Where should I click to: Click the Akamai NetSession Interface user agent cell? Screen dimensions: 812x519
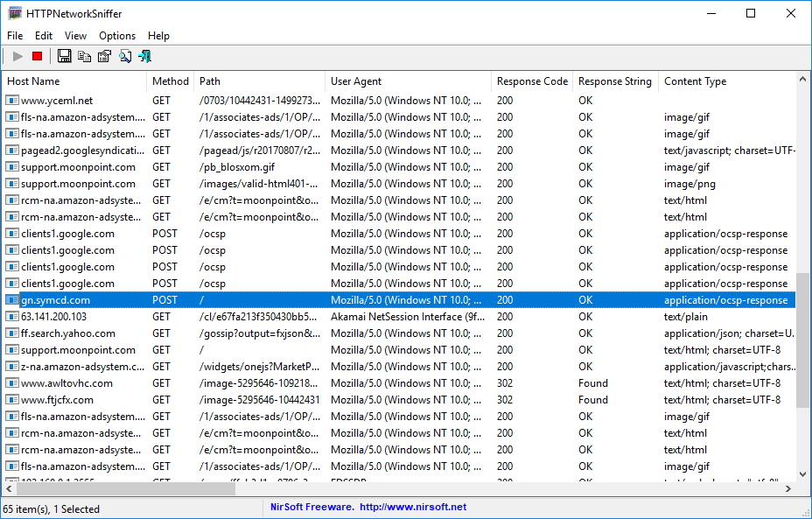[x=408, y=317]
